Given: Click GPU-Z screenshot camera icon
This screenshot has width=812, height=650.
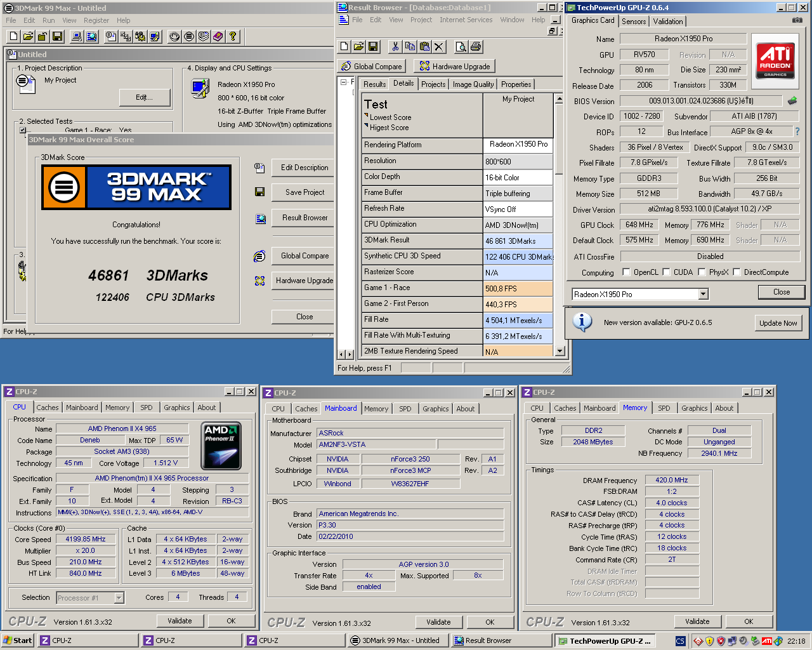Looking at the screenshot, I should point(797,20).
